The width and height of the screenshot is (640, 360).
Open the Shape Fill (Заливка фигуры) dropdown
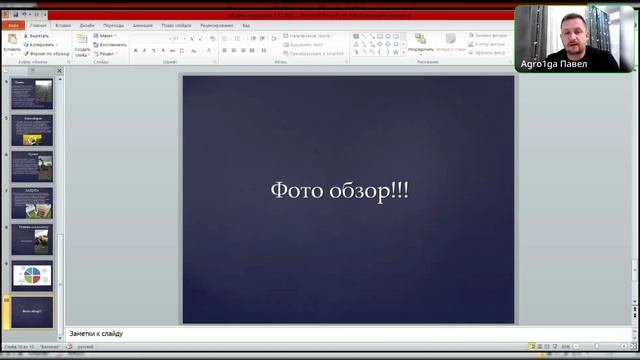(489, 36)
